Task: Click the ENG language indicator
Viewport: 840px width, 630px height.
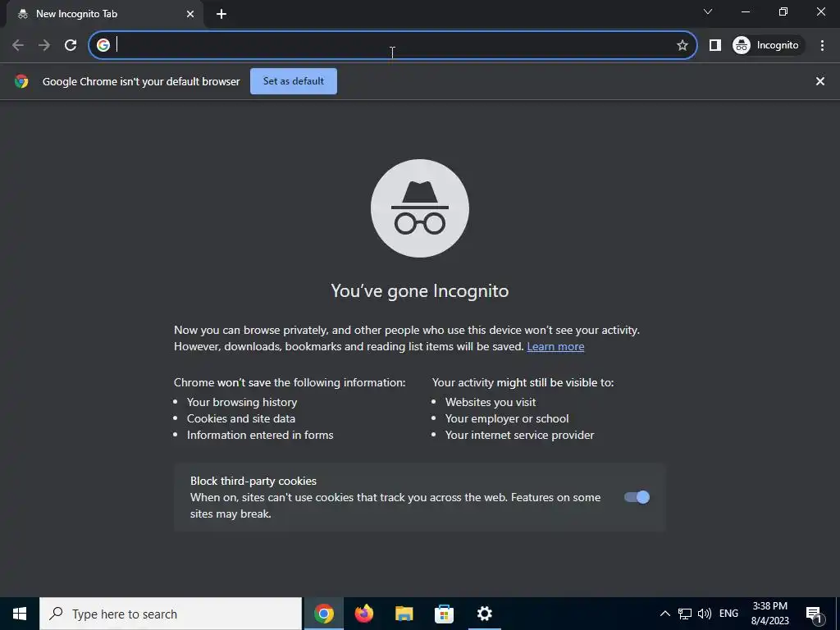Action: coord(728,614)
